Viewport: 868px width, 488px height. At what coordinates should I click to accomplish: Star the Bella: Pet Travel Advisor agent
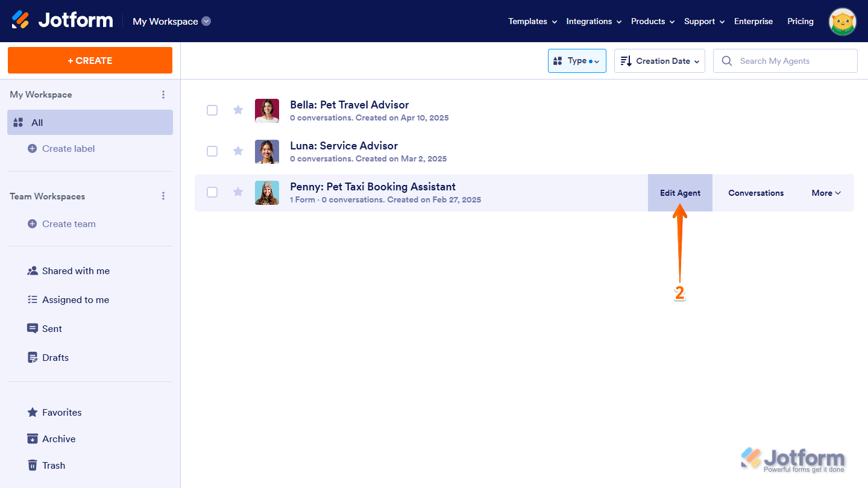coord(238,110)
